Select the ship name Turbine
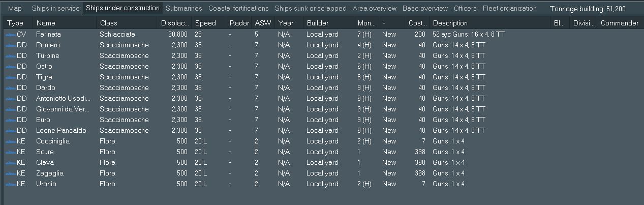 (47, 56)
